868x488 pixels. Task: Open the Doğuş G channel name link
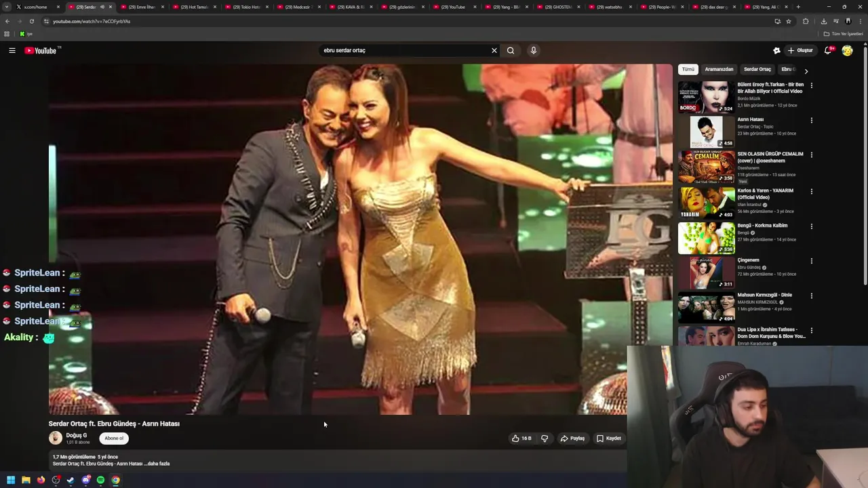76,435
